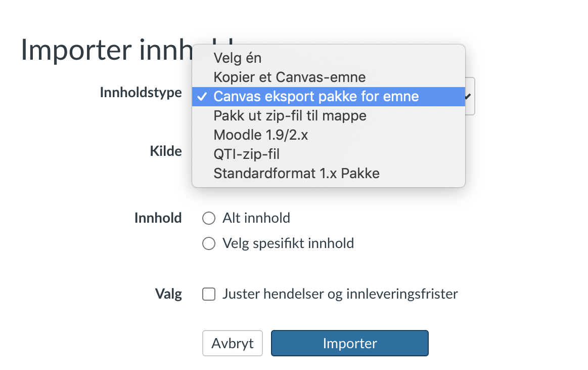This screenshot has height=370, width=588.
Task: Choose "Kopier et Canvas-emne" option
Action: click(x=289, y=77)
